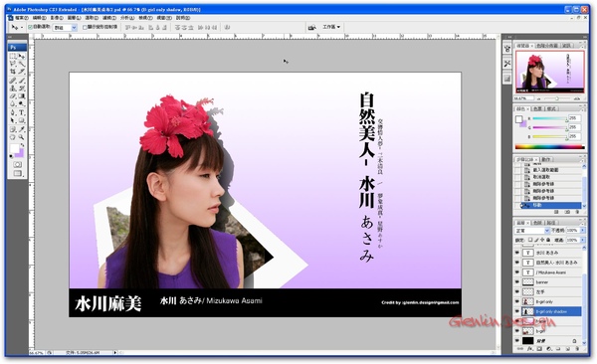Screen dimensions: 597x364
Task: Select the Horizontal Type tool
Action: click(x=22, y=112)
